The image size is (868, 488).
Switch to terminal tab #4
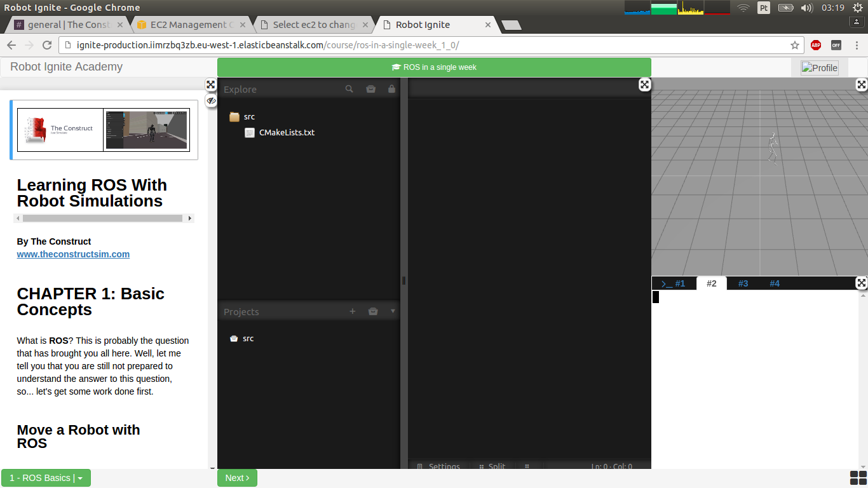point(775,283)
